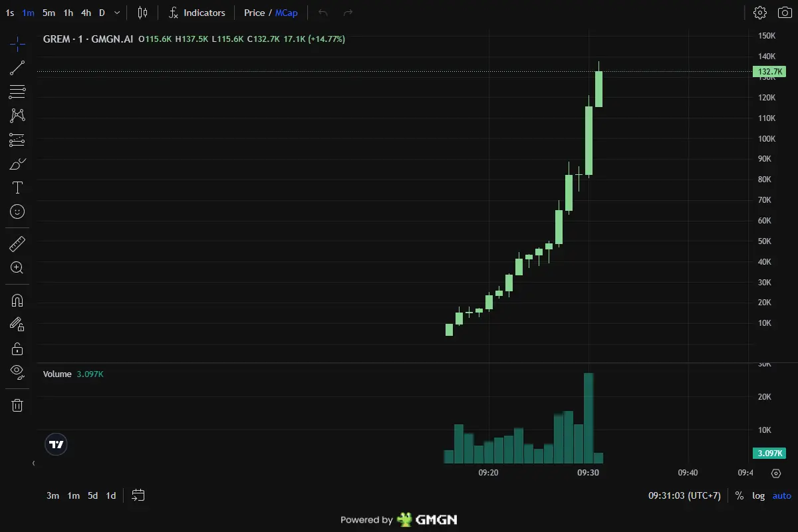Activate the zoom in tool
The width and height of the screenshot is (798, 532).
pyautogui.click(x=17, y=268)
